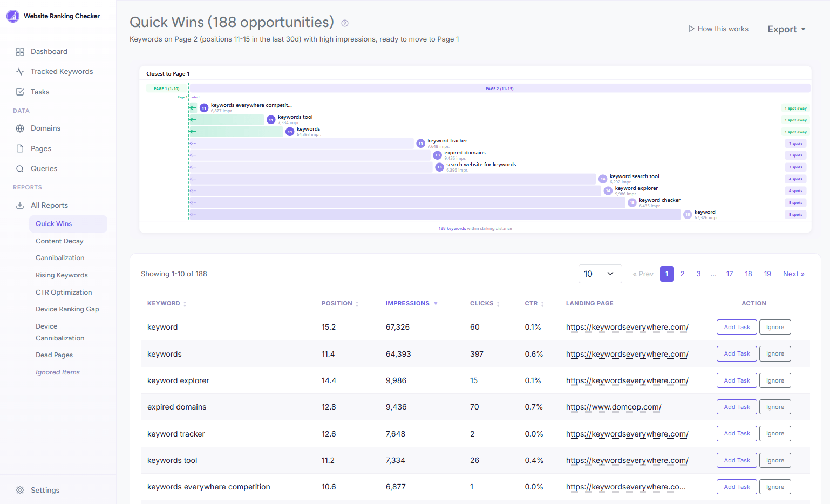Open the Content Decay report
This screenshot has width=830, height=504.
pos(59,241)
